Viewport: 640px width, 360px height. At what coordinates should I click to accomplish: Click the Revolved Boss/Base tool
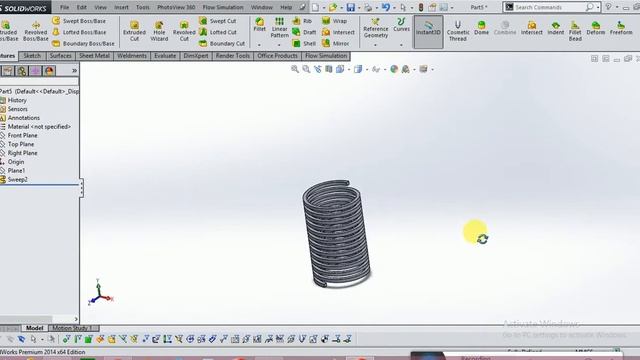point(36,31)
